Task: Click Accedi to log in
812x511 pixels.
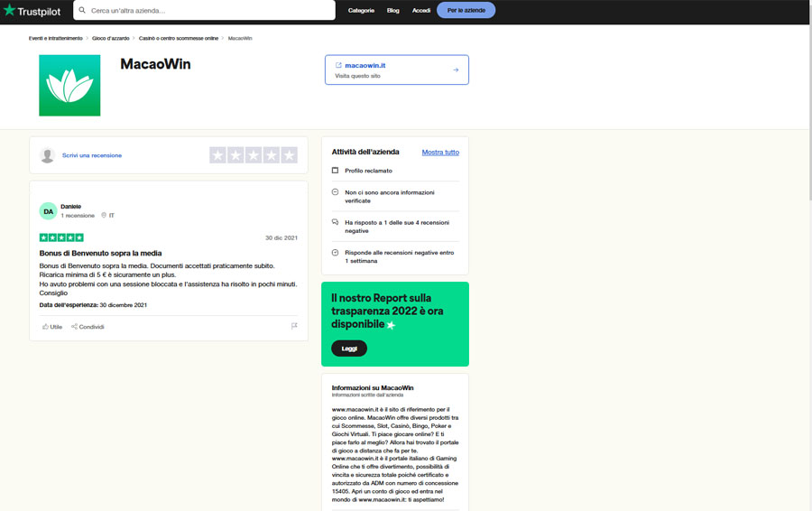Action: [x=421, y=10]
